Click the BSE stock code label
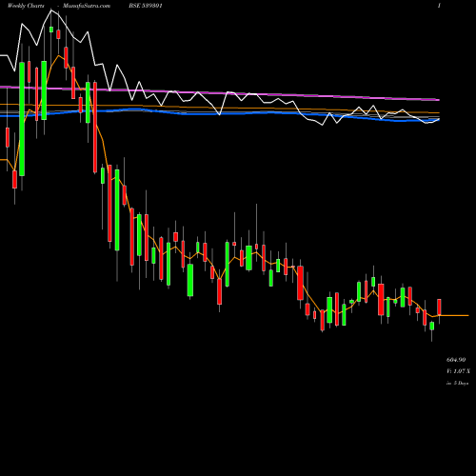476x476 pixels. (147, 6)
